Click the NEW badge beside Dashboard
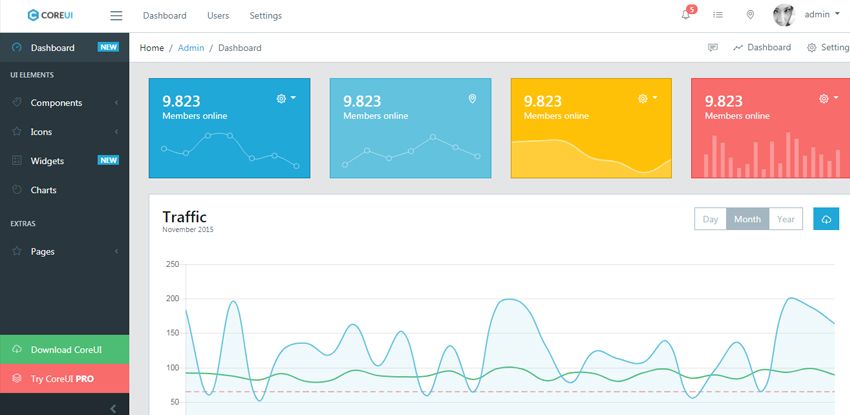This screenshot has width=850, height=415. (108, 47)
